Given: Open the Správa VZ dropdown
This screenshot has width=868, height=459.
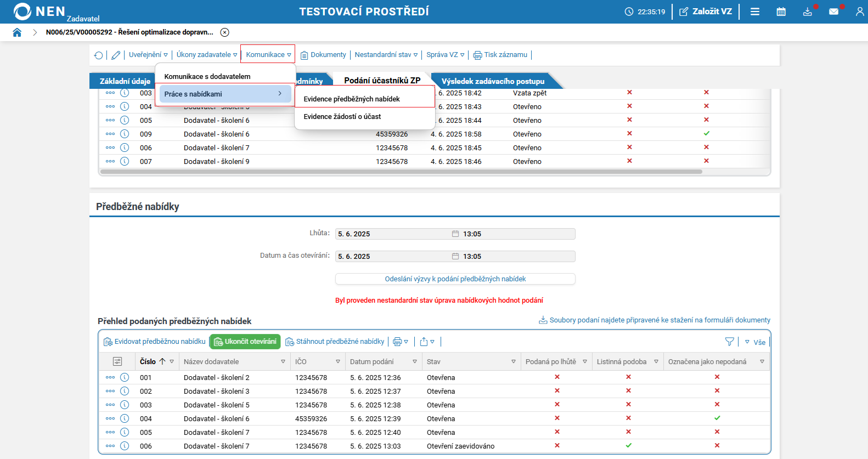Looking at the screenshot, I should tap(446, 55).
